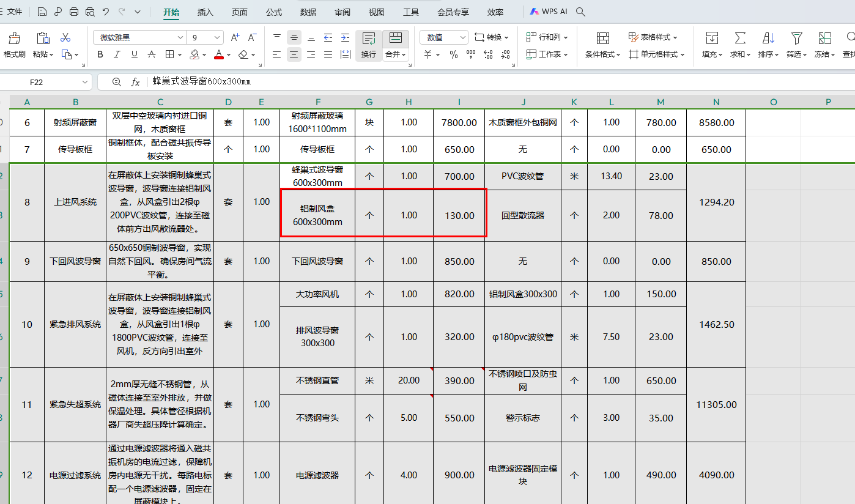
Task: Open the font size dropdown showing 9
Action: (217, 37)
